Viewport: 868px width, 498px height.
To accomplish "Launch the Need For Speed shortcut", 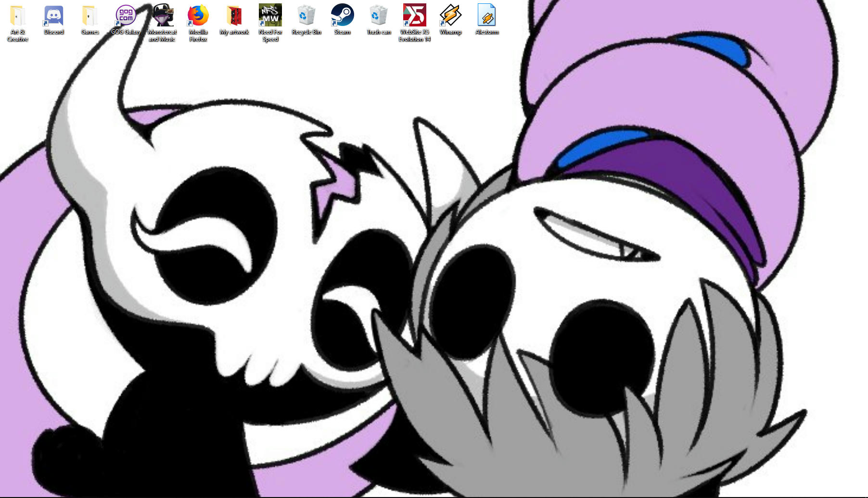I will tap(270, 16).
